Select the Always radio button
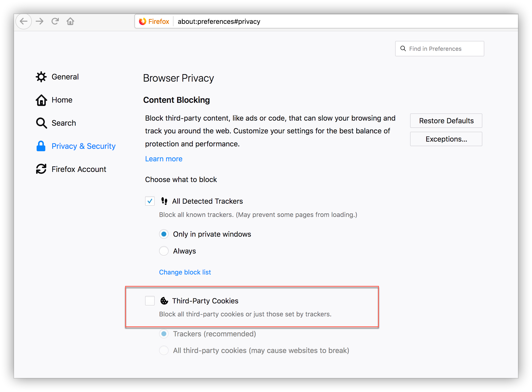Screen dimensions: 532x392 click(164, 251)
